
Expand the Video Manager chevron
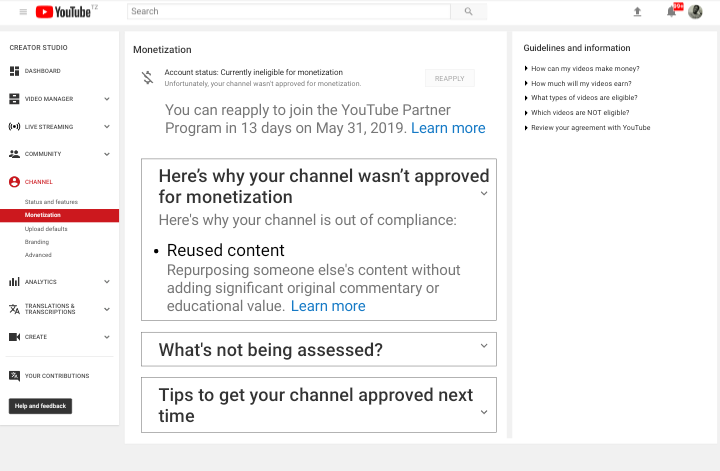point(107,99)
